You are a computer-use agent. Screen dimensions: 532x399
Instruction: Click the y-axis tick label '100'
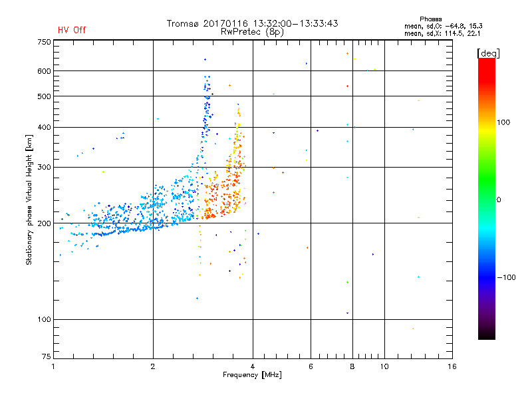click(44, 320)
